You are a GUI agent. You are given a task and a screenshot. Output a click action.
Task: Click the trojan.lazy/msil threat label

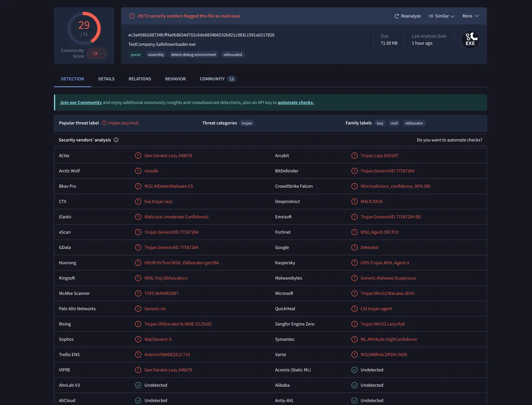click(123, 123)
